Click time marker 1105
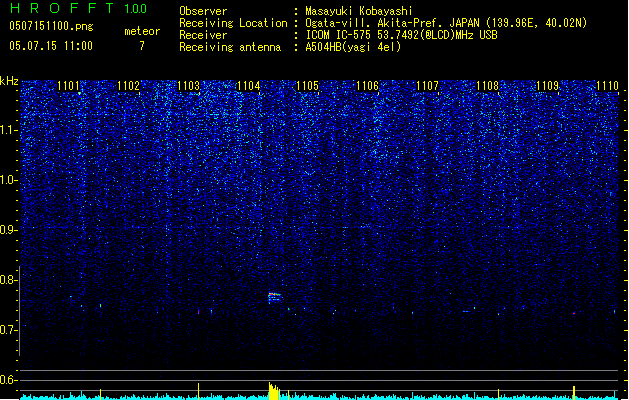Viewport: 629px width, 400px height. point(308,86)
